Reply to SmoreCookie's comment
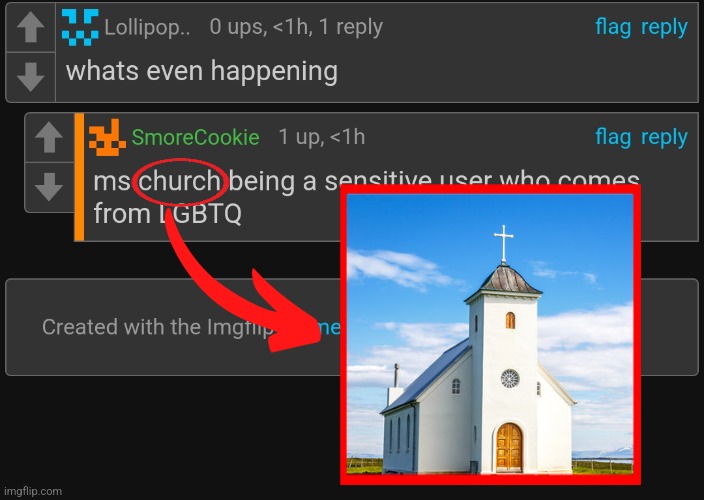The image size is (704, 500). pos(664,138)
